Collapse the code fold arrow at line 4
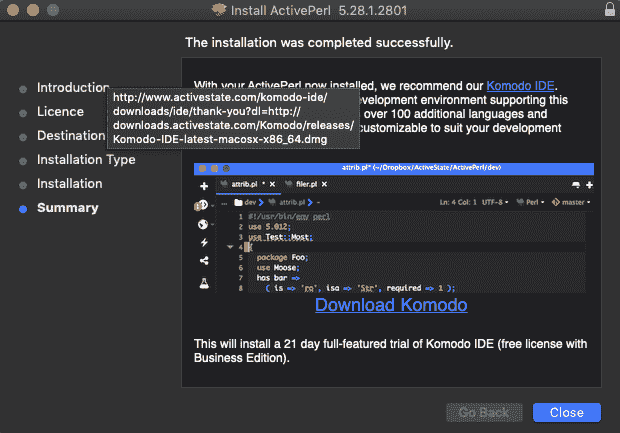The width and height of the screenshot is (620, 433). tap(229, 246)
